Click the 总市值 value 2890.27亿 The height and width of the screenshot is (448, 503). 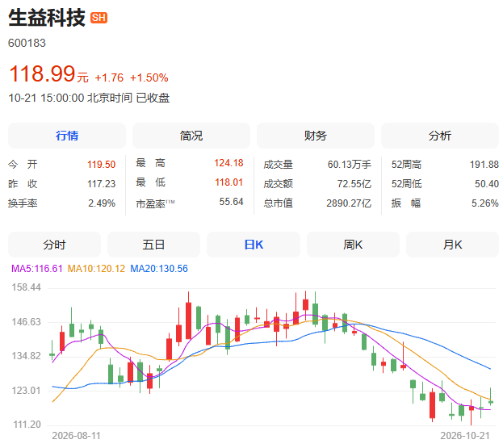(349, 203)
